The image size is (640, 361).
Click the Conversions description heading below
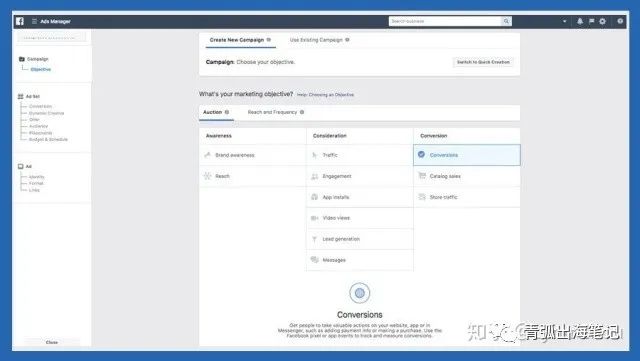click(x=360, y=314)
